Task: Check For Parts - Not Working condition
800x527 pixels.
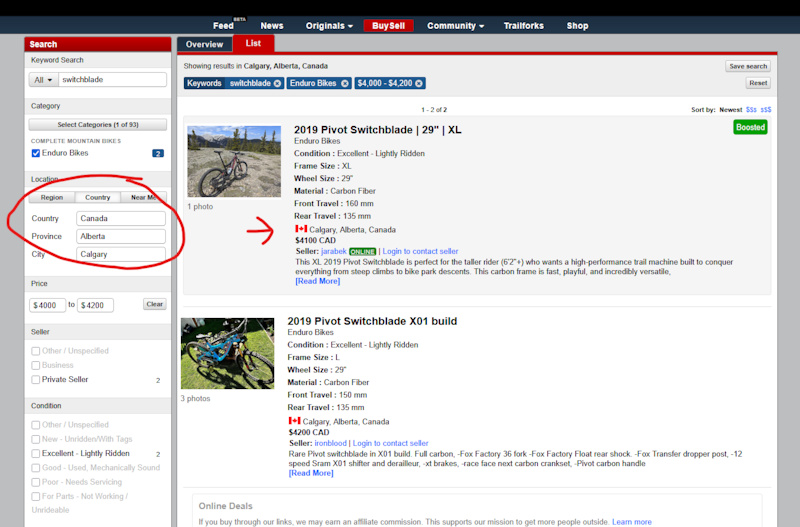Action: (36, 496)
